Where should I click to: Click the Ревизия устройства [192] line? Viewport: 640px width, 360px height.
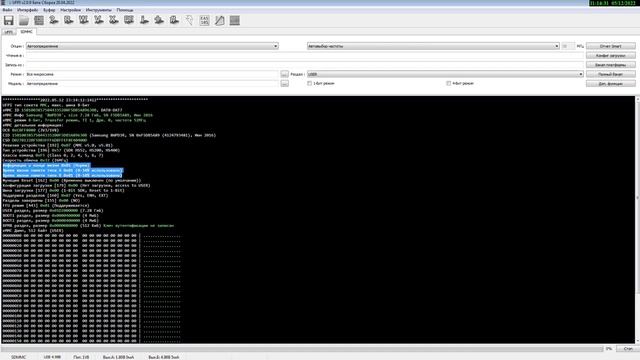point(58,145)
